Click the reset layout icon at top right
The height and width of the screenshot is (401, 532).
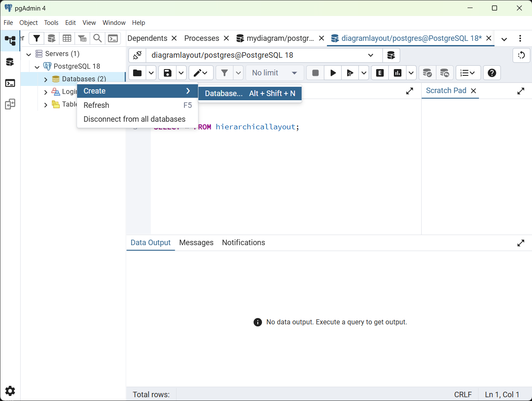[521, 55]
